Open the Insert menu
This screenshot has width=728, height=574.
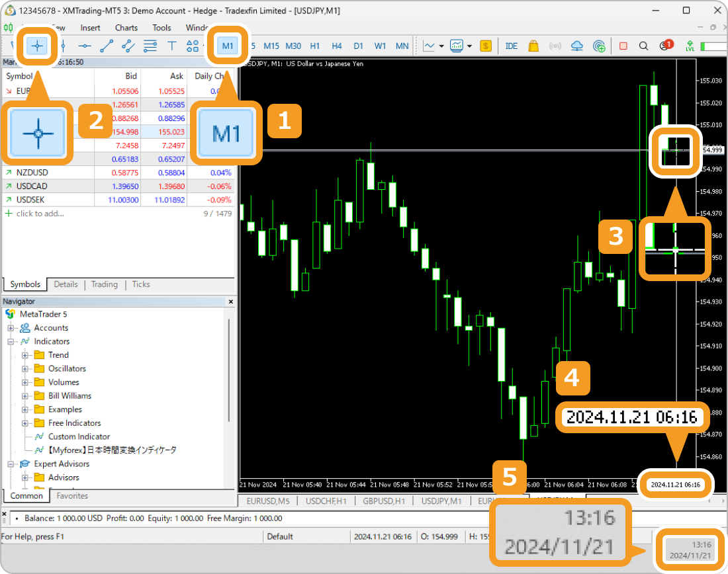point(90,27)
